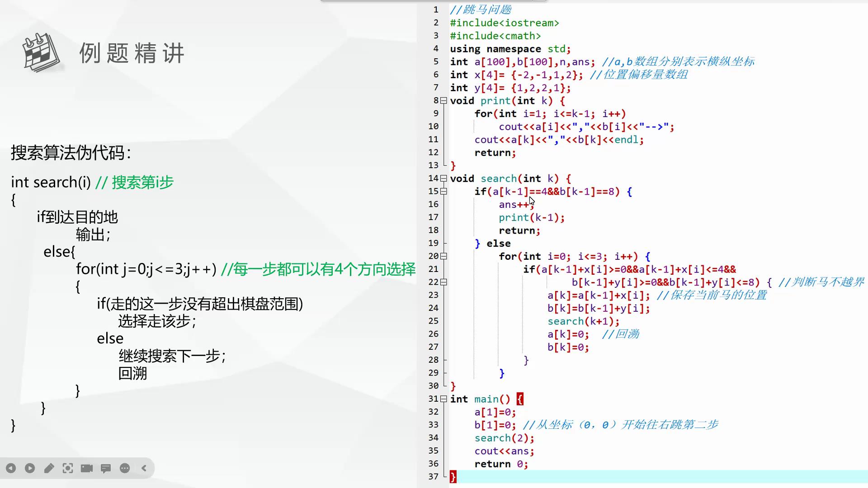Open more options (three dots) in the toolbar
Viewport: 868px width, 488px height.
[125, 468]
